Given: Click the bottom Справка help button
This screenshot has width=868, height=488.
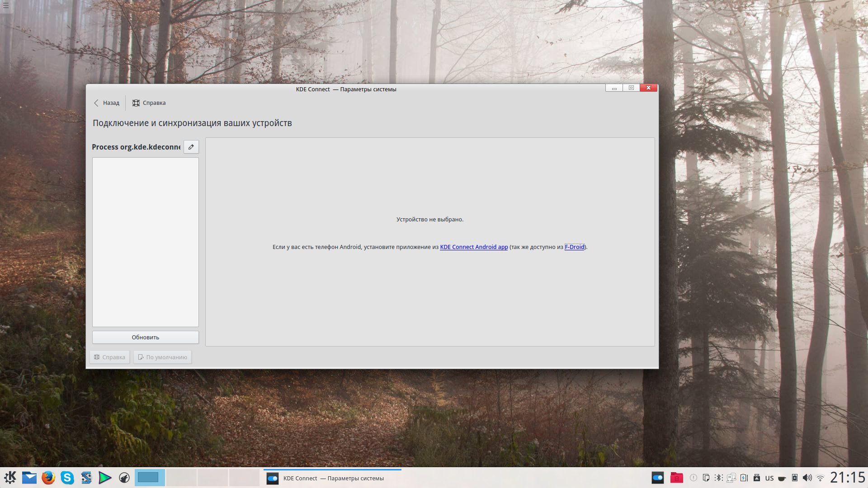Looking at the screenshot, I should pos(110,357).
